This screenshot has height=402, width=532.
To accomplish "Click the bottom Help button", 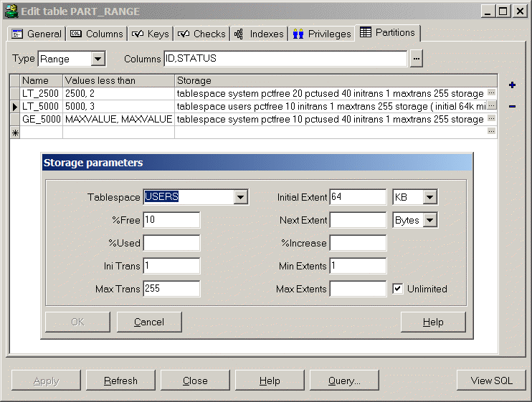I will 270,381.
